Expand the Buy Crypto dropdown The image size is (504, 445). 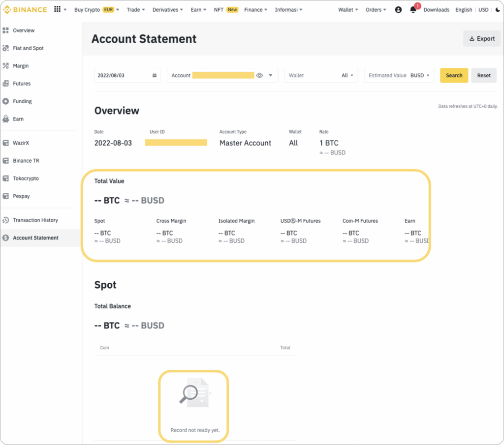point(96,10)
